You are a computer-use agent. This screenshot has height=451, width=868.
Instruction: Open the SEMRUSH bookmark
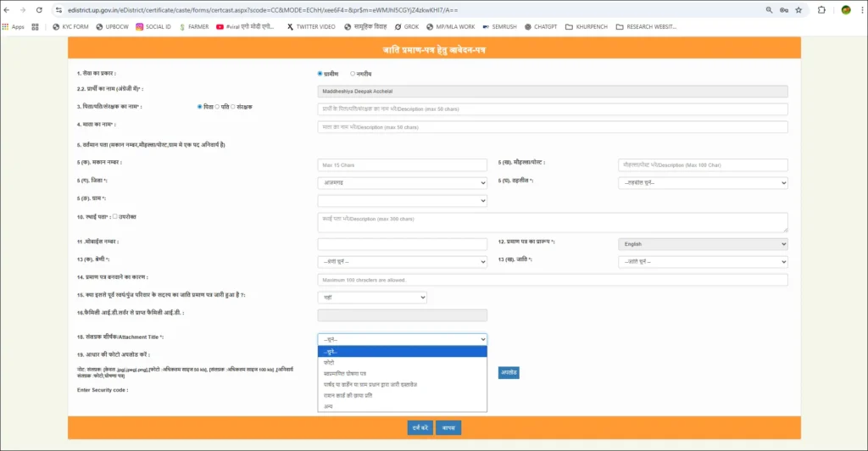click(x=499, y=26)
